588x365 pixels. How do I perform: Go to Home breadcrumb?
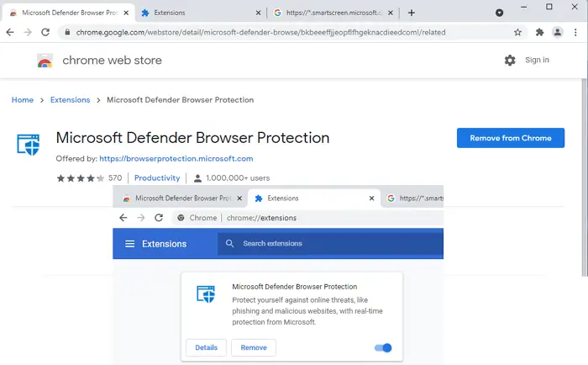tap(23, 100)
